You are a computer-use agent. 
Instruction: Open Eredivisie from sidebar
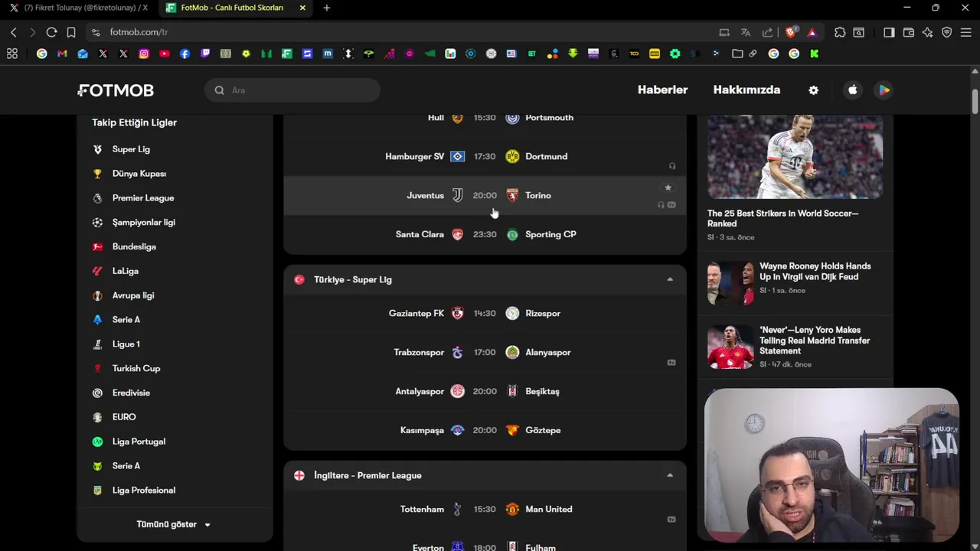click(x=131, y=393)
